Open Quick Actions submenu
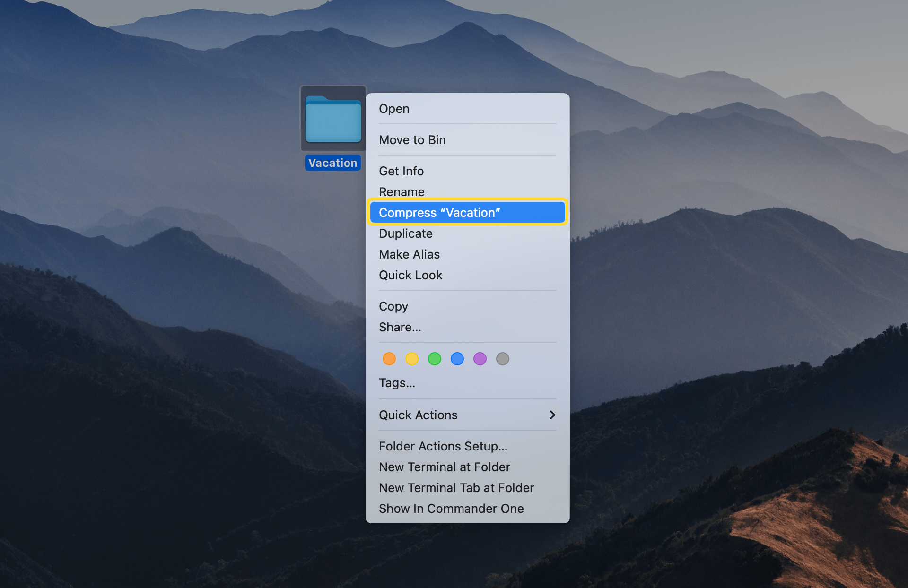The height and width of the screenshot is (588, 908). pos(468,415)
